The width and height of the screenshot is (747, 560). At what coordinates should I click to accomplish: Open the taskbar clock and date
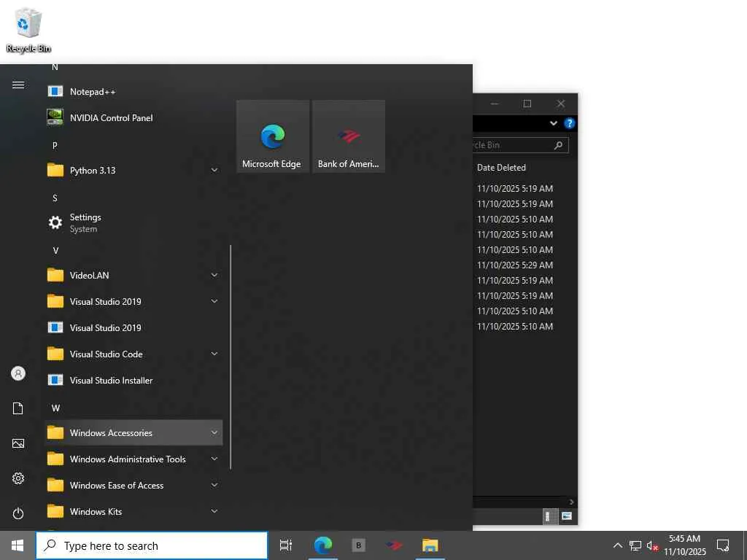pos(684,545)
